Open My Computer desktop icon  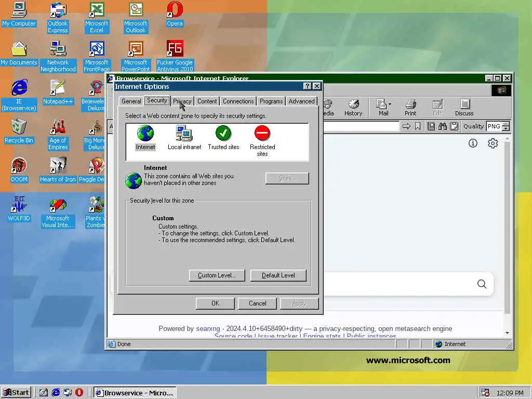tap(19, 14)
